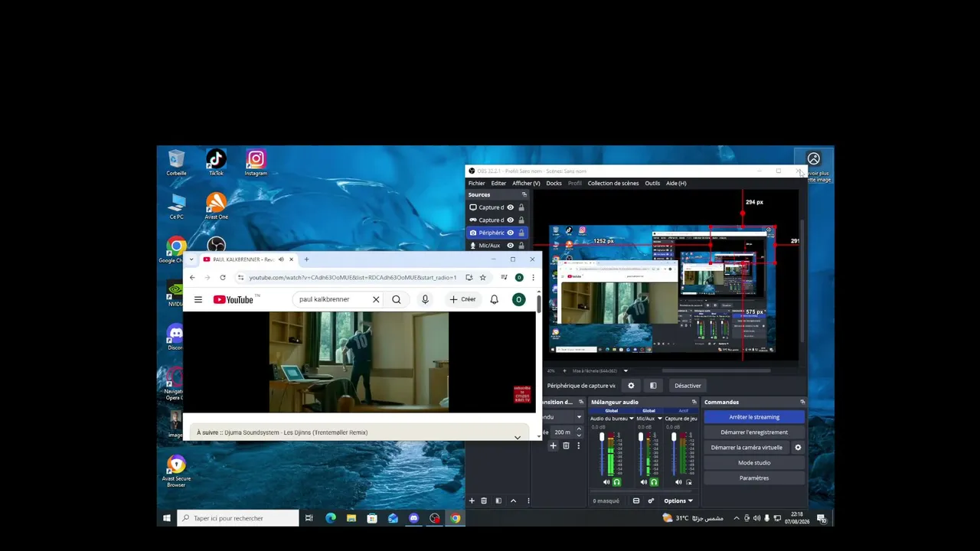980x551 pixels.
Task: Open Chrome tab search chevron
Action: coord(191,259)
